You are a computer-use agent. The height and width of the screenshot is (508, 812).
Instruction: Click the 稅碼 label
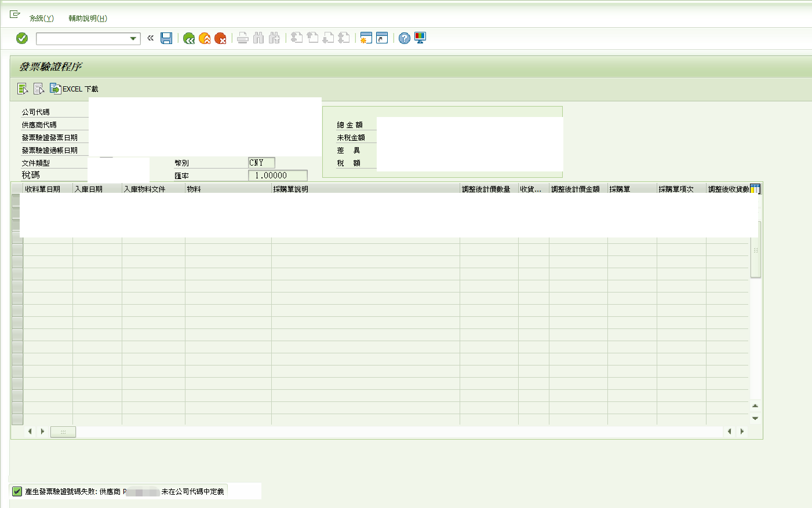pyautogui.click(x=31, y=175)
